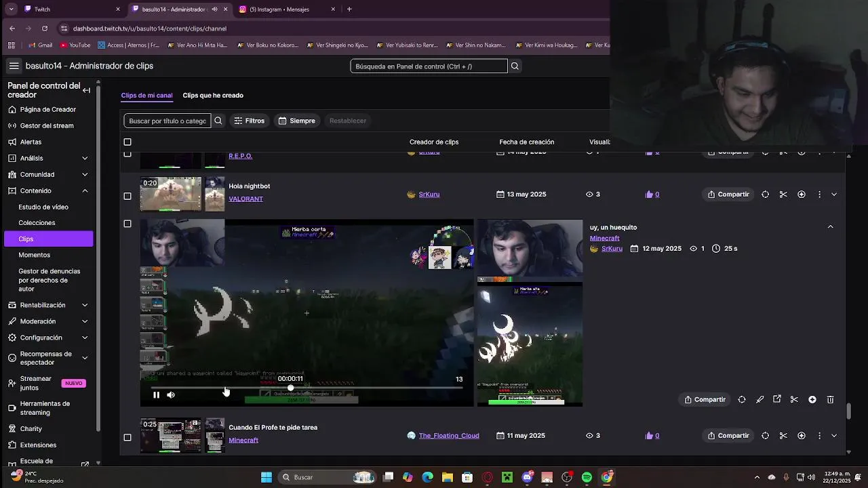
Task: Go back in browser history
Action: coord(12,28)
